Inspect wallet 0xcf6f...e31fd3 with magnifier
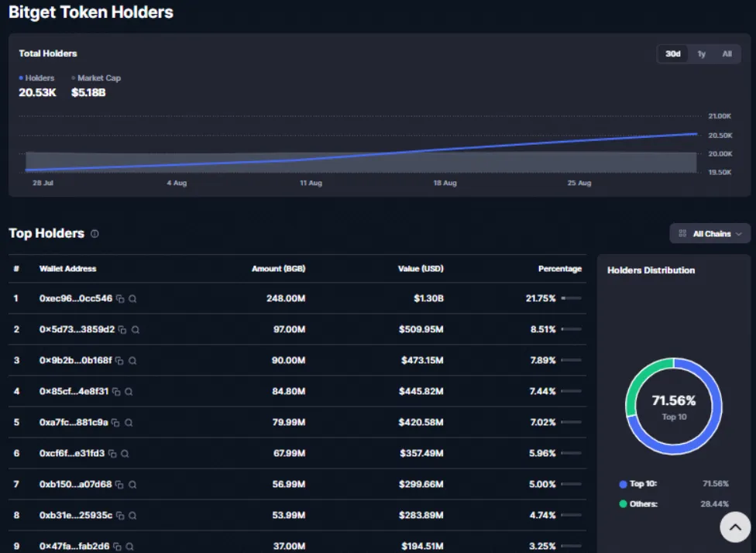Screen dimensions: 756x553 coord(125,454)
